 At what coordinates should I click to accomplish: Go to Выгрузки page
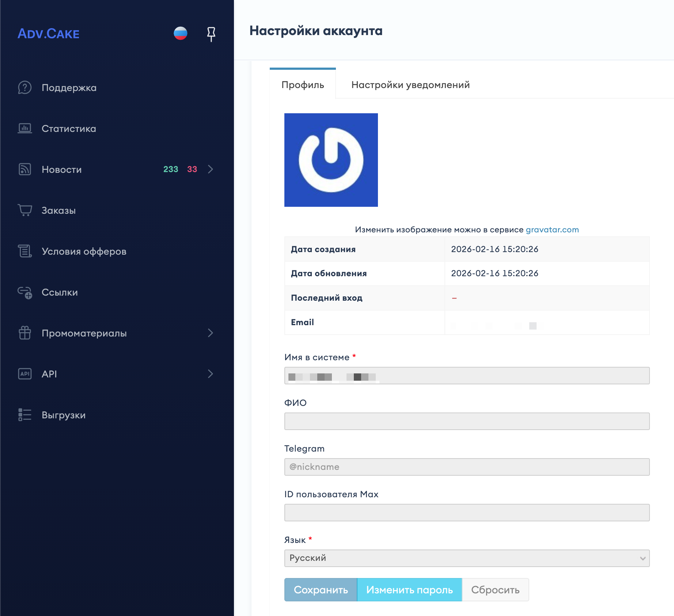click(64, 415)
